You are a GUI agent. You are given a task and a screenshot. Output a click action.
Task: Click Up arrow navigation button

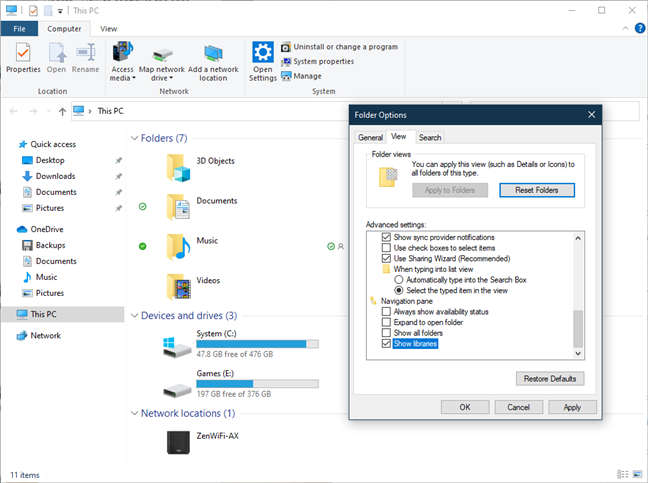click(x=62, y=111)
